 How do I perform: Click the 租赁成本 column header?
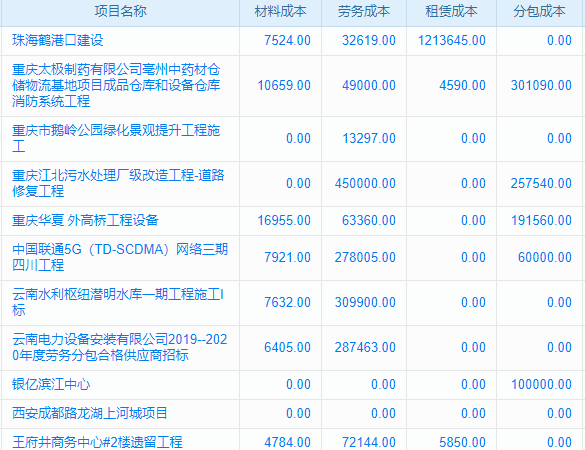point(451,11)
